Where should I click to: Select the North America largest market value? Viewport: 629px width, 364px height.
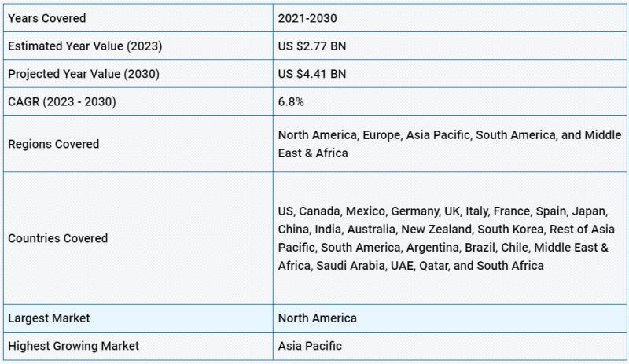pyautogui.click(x=318, y=318)
